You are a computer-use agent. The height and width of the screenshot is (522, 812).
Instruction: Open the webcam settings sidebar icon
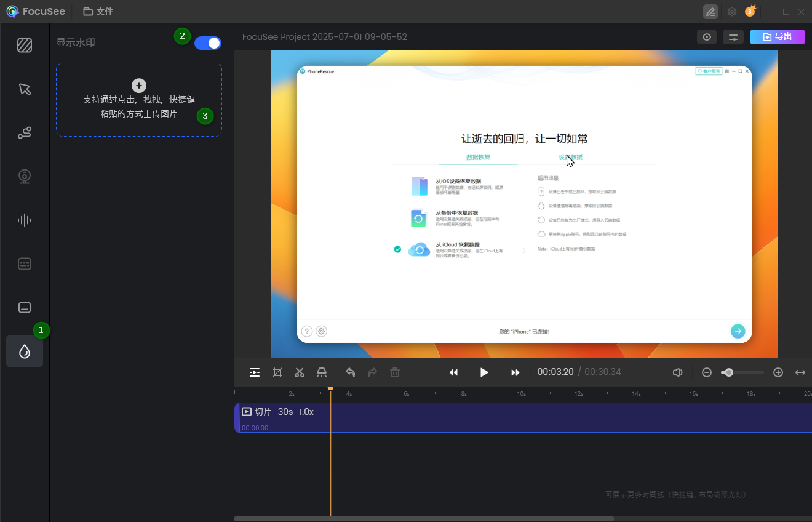[x=25, y=177]
